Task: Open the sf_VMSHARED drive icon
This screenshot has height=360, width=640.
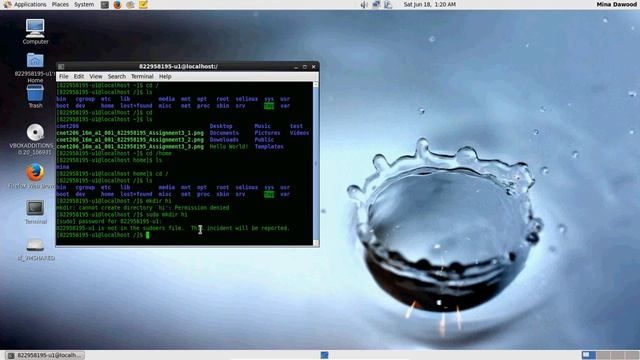Action: click(x=36, y=249)
